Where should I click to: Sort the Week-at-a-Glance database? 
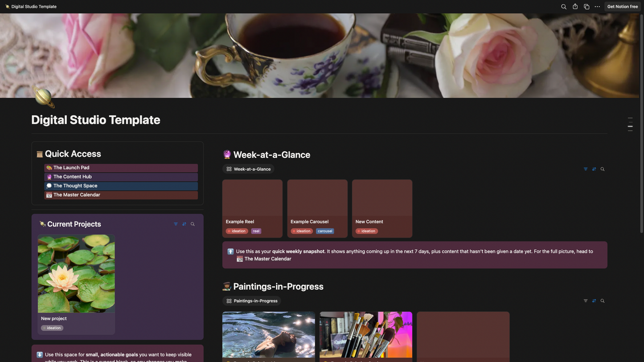coord(594,169)
